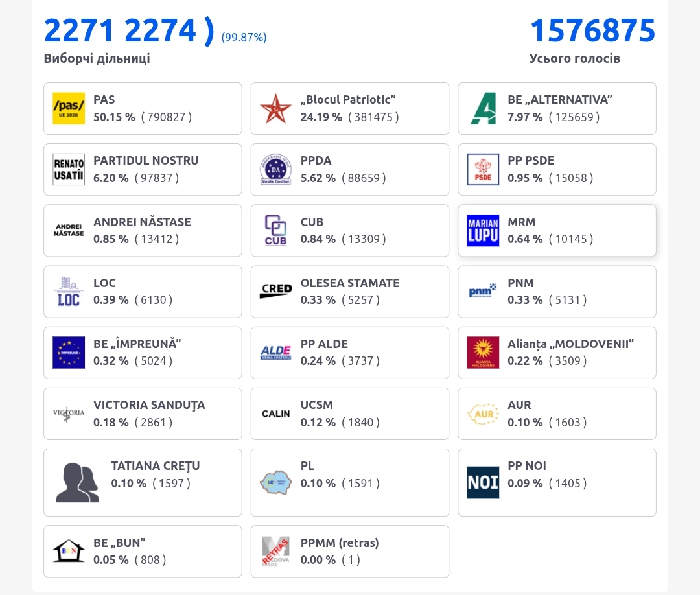Click the LOC party building logo

click(x=69, y=291)
